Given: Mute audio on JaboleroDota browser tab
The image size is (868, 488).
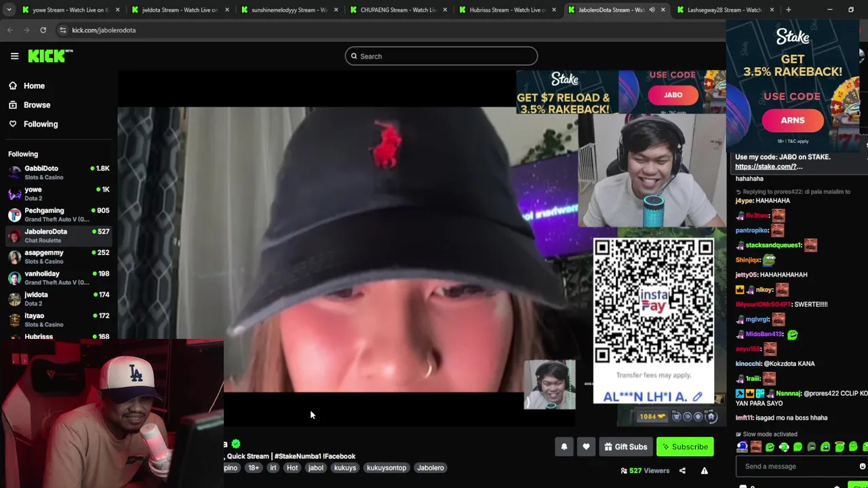Looking at the screenshot, I should point(652,10).
